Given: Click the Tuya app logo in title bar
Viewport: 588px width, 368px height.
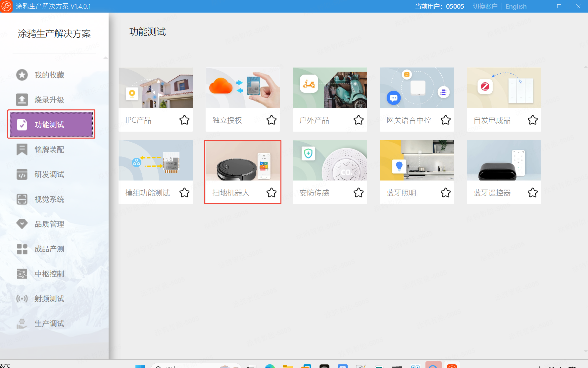Looking at the screenshot, I should pos(6,6).
